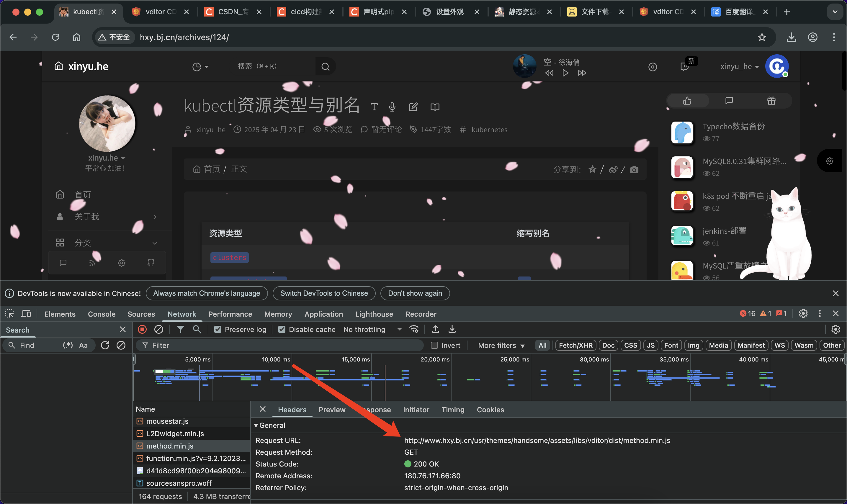The width and height of the screenshot is (847, 504).
Task: Toggle regex option in search
Action: pyautogui.click(x=68, y=345)
